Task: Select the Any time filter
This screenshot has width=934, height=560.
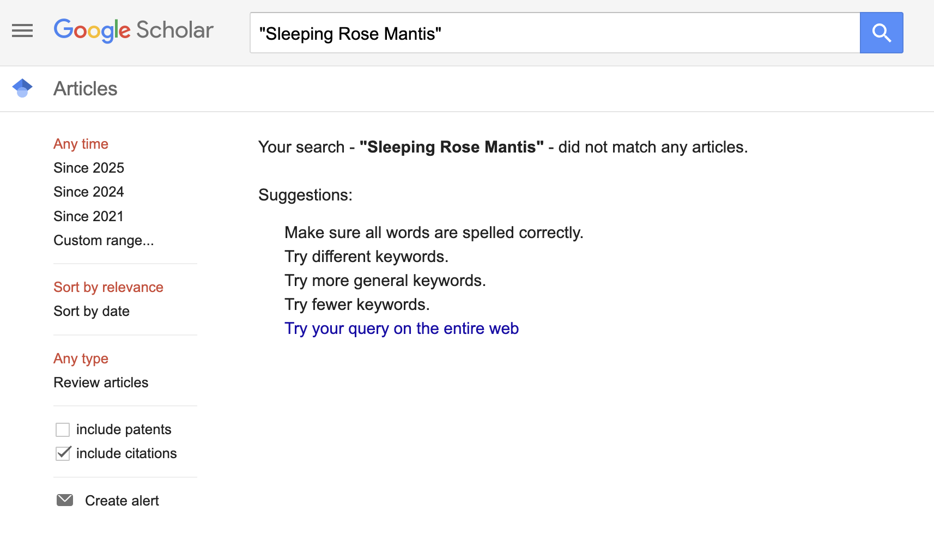Action: point(81,144)
